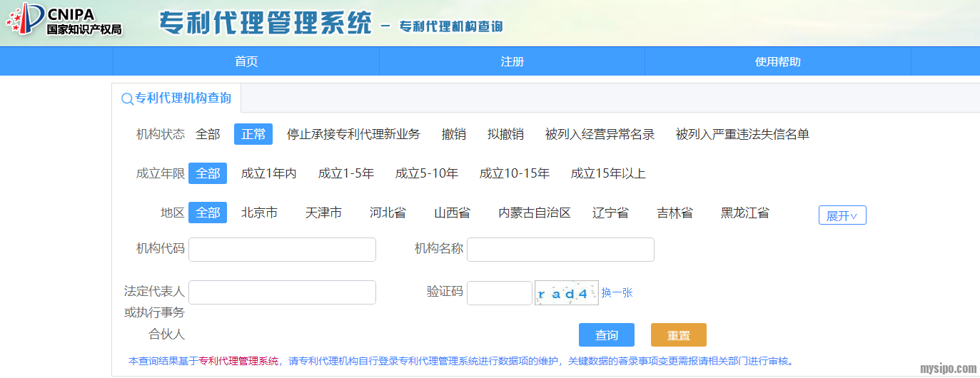Click the captcha image showing rad4
The height and width of the screenshot is (378, 980).
[x=566, y=293]
